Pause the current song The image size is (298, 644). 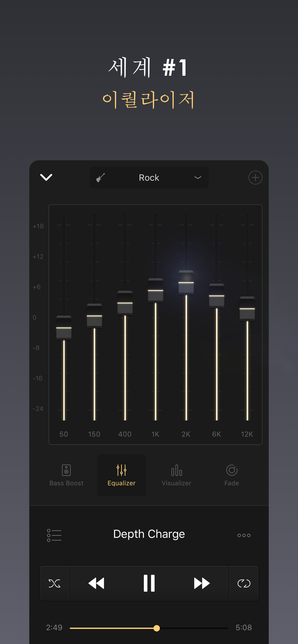point(149,583)
